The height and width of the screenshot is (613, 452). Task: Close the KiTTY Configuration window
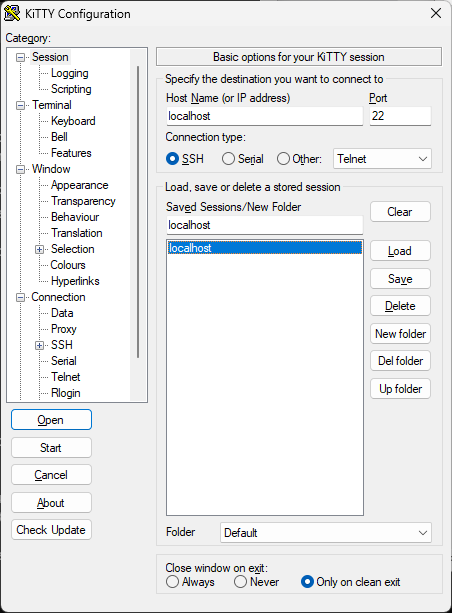pos(436,13)
